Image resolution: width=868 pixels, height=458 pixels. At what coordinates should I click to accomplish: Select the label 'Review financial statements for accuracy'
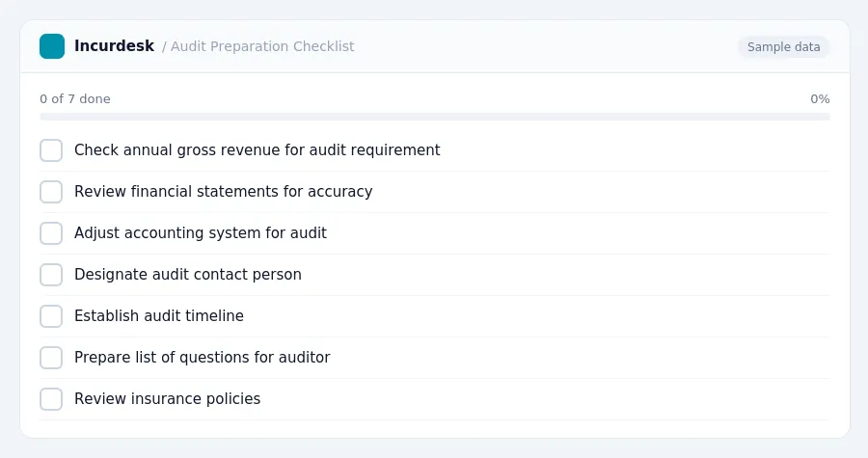click(223, 191)
